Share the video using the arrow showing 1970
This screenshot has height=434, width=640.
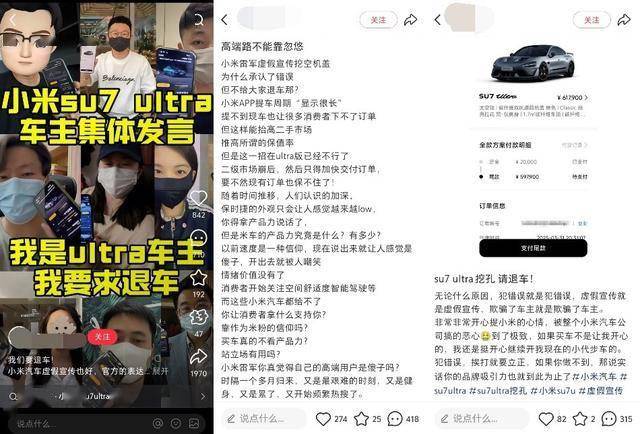(x=198, y=356)
